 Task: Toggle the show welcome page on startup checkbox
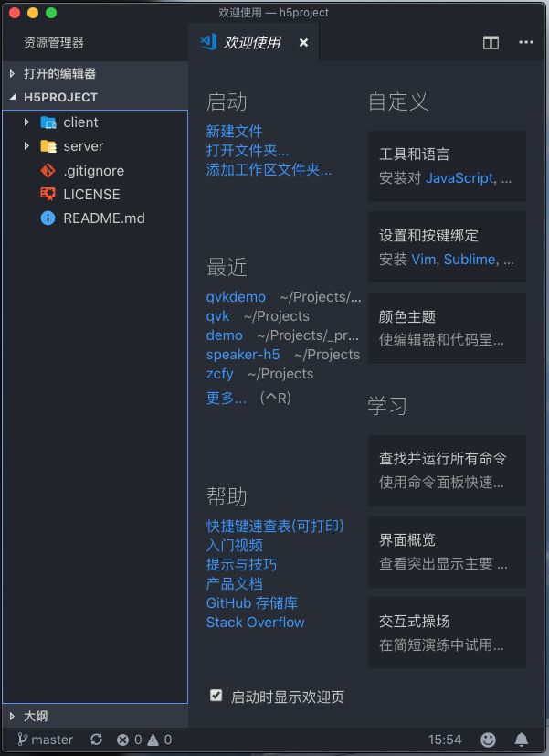pos(216,696)
